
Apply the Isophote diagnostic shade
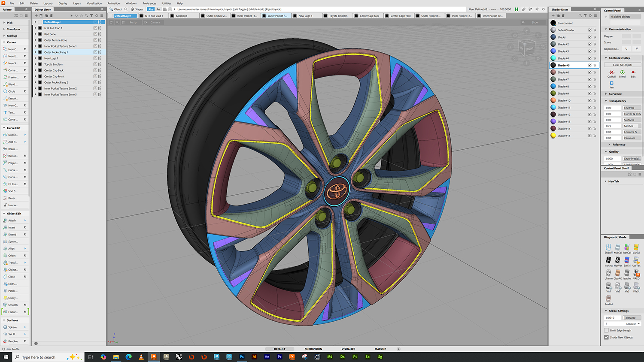tap(627, 274)
